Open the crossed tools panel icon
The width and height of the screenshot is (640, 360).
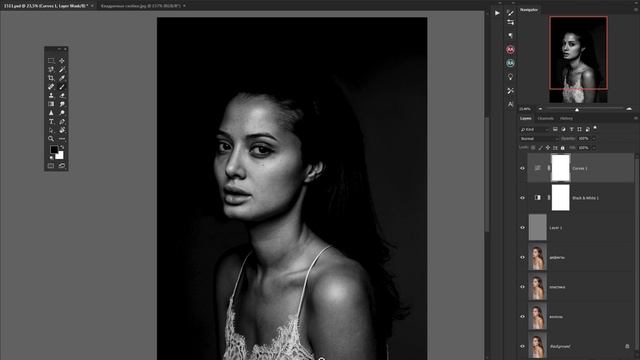pos(510,91)
